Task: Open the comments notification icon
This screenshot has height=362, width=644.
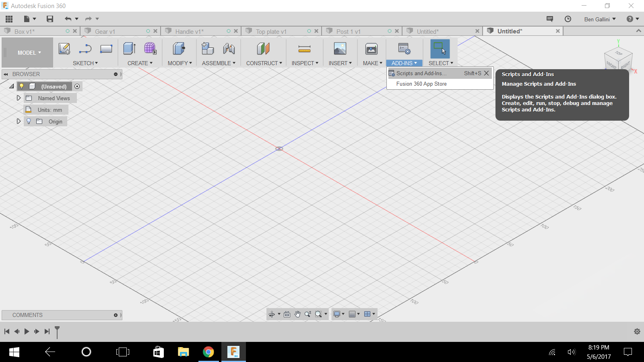Action: [x=550, y=19]
